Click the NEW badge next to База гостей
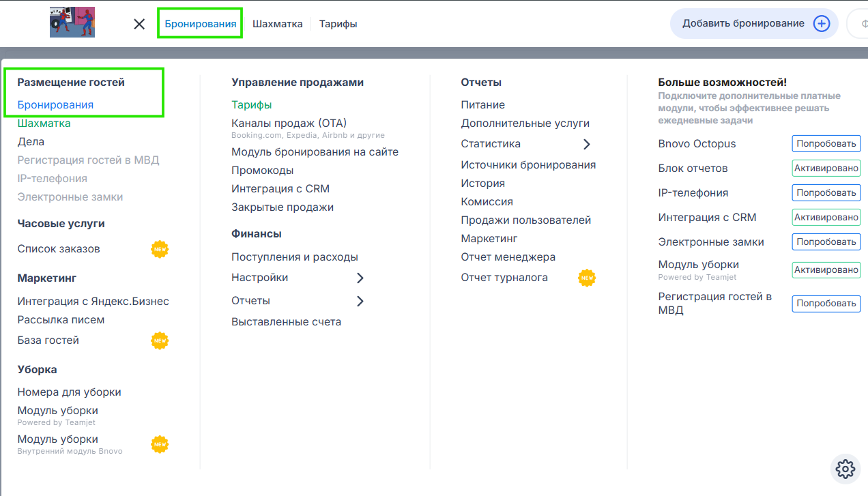The height and width of the screenshot is (496, 868). (160, 340)
